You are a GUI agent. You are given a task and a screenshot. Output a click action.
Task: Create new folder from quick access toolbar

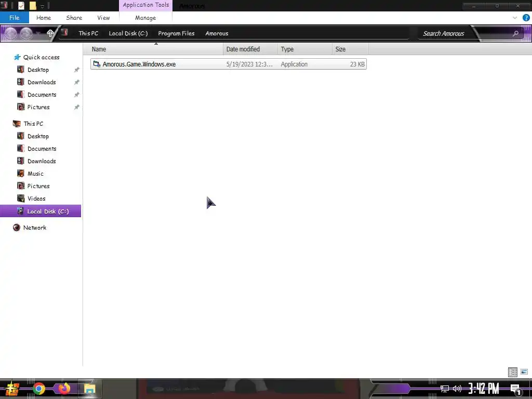click(33, 5)
